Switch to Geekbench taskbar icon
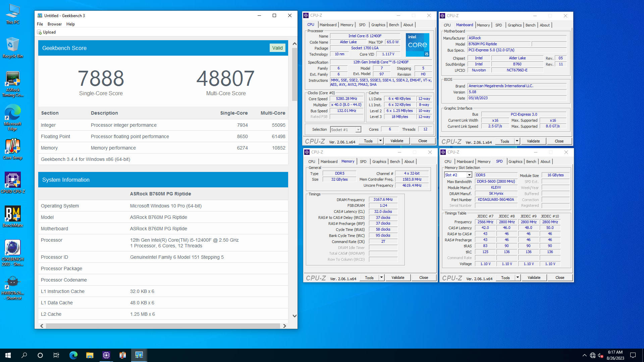Viewport: 644px width, 362px height. 139,355
